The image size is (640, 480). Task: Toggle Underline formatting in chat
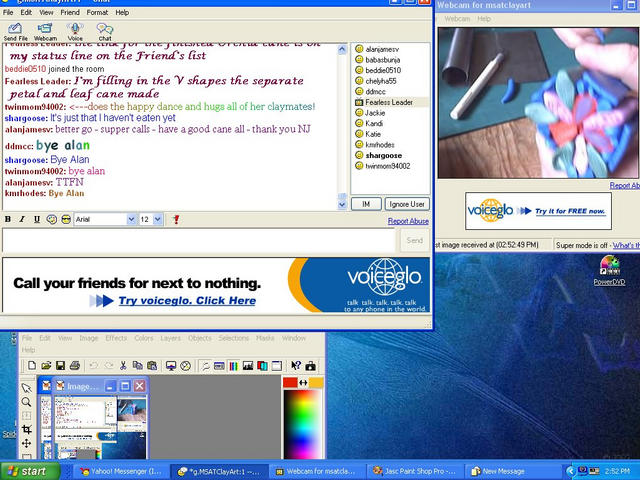(x=37, y=220)
